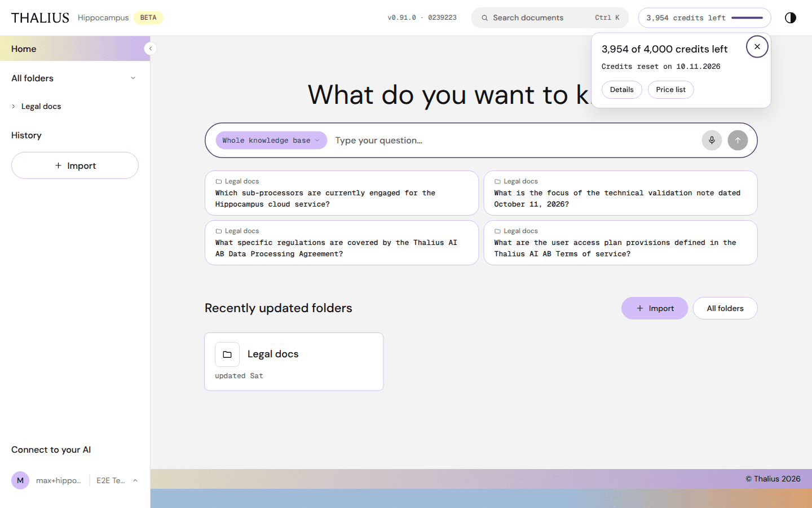Click the THALIUS logo
The image size is (812, 508).
tap(40, 18)
